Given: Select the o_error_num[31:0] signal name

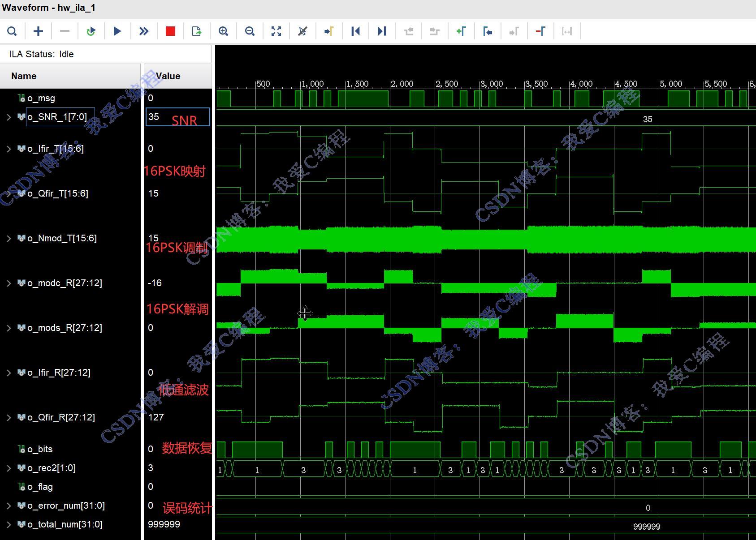Looking at the screenshot, I should pos(66,506).
